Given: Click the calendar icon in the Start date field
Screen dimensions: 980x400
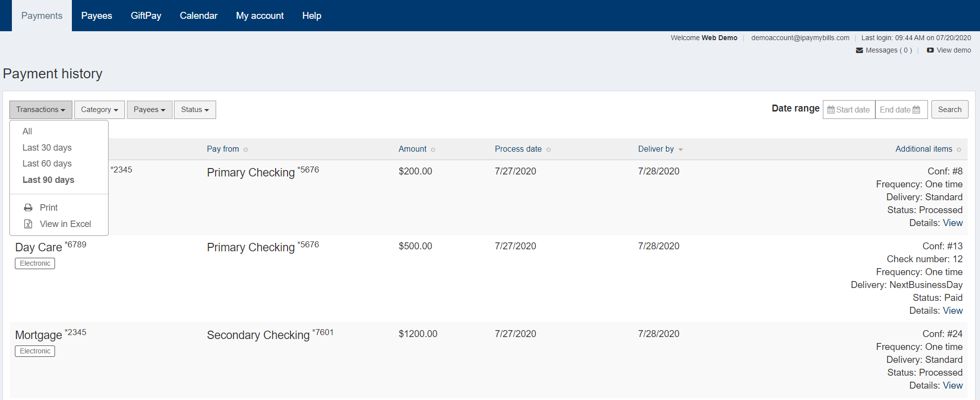Looking at the screenshot, I should (x=831, y=110).
